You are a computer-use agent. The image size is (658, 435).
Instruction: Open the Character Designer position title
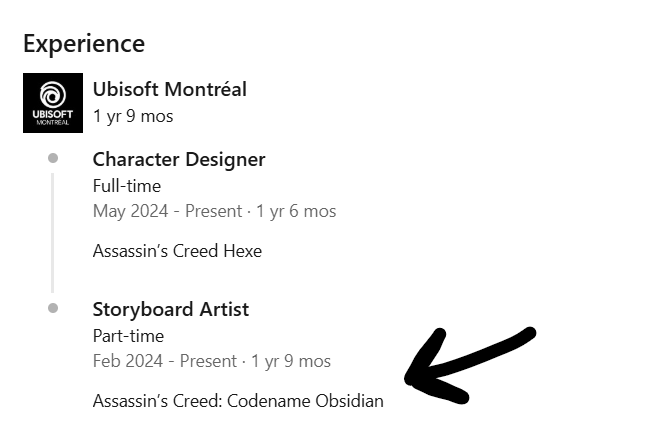coord(179,159)
